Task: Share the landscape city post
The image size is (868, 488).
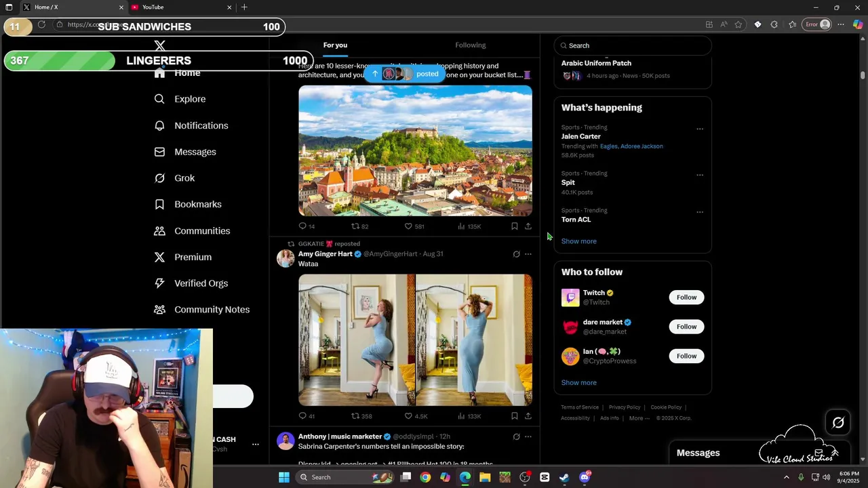Action: (x=528, y=226)
